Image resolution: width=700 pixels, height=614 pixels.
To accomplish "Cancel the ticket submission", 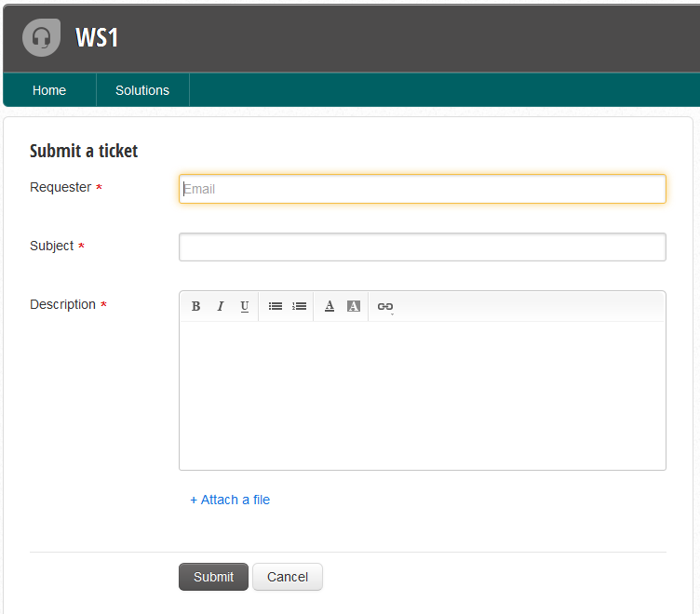I will click(x=287, y=577).
